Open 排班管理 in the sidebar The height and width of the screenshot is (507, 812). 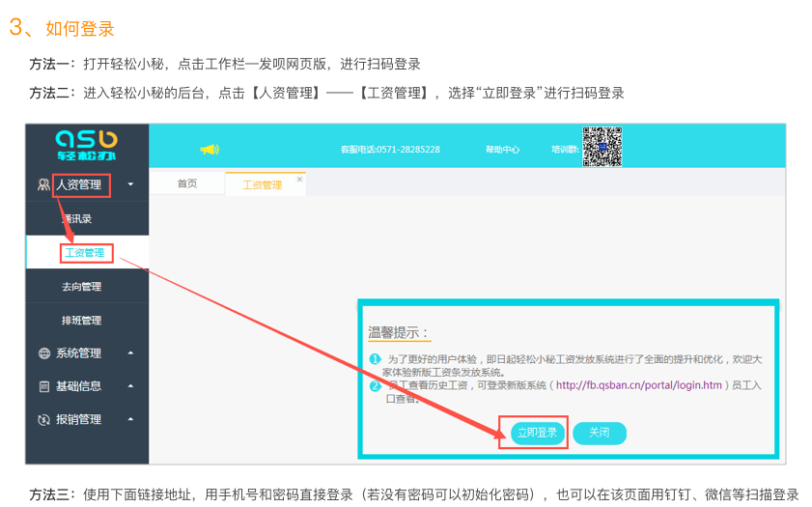(x=81, y=320)
